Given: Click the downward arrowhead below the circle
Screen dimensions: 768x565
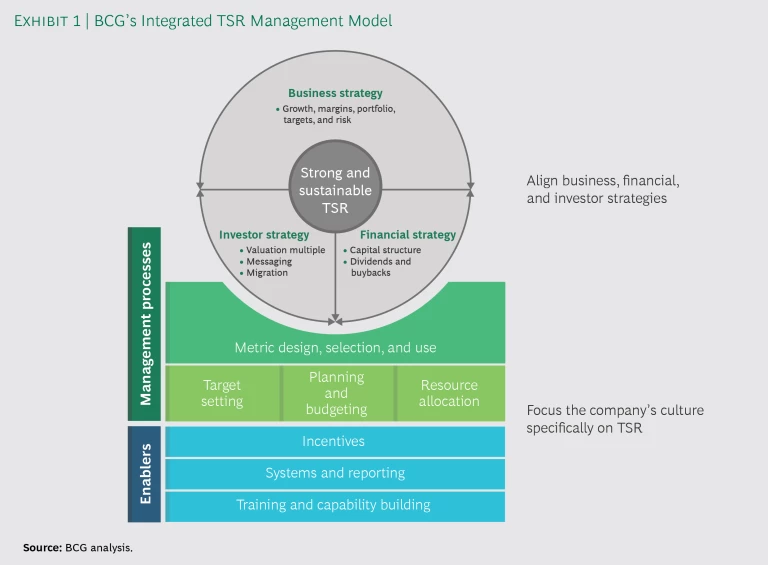Looking at the screenshot, I should pos(335,320).
